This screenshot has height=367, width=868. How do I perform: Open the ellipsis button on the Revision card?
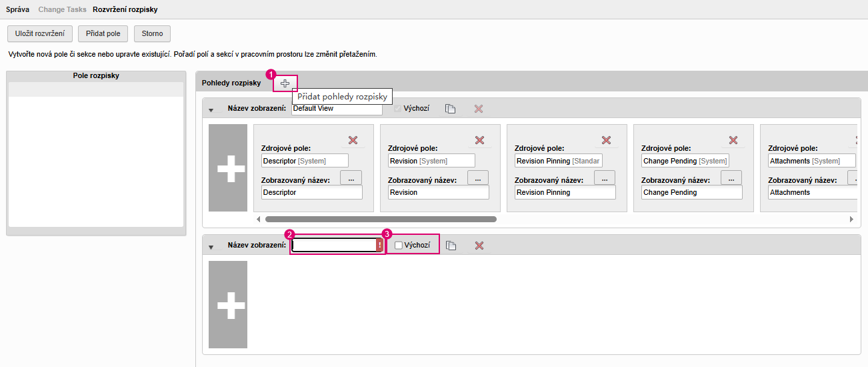coord(478,177)
